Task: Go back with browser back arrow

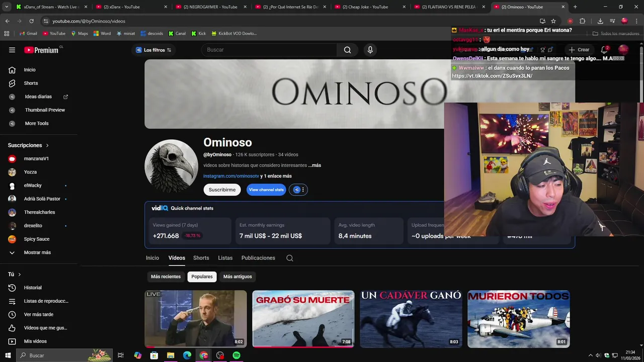Action: tap(7, 21)
